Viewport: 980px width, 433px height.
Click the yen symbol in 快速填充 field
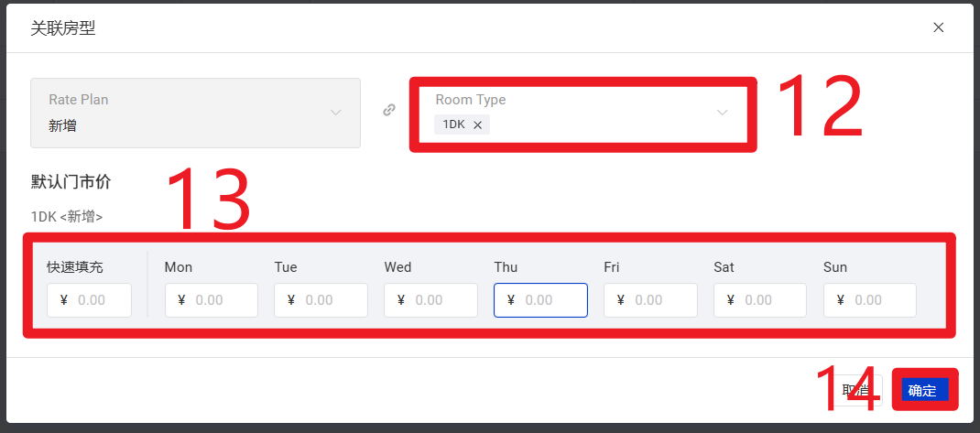coord(63,300)
